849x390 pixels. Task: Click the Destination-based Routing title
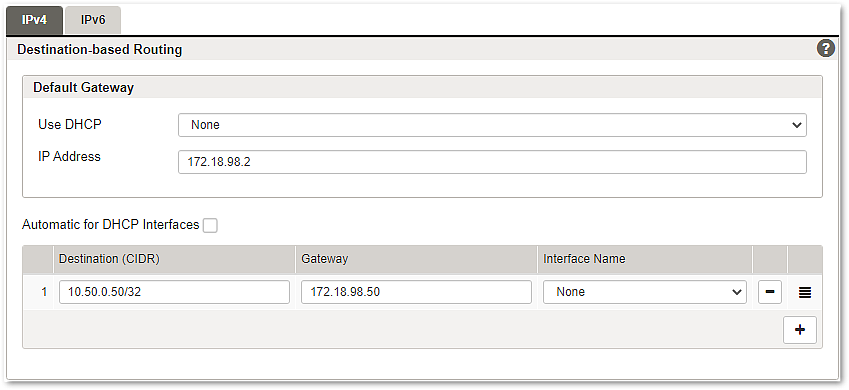click(100, 50)
